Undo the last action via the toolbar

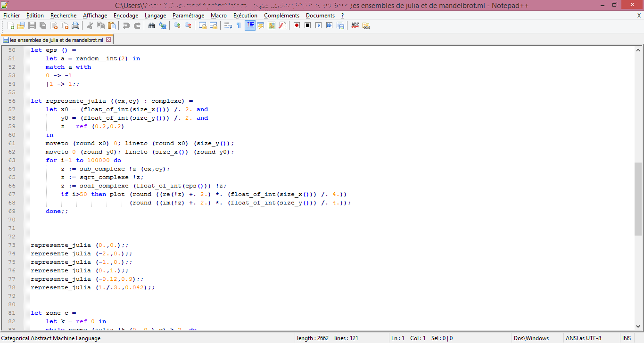(x=126, y=25)
